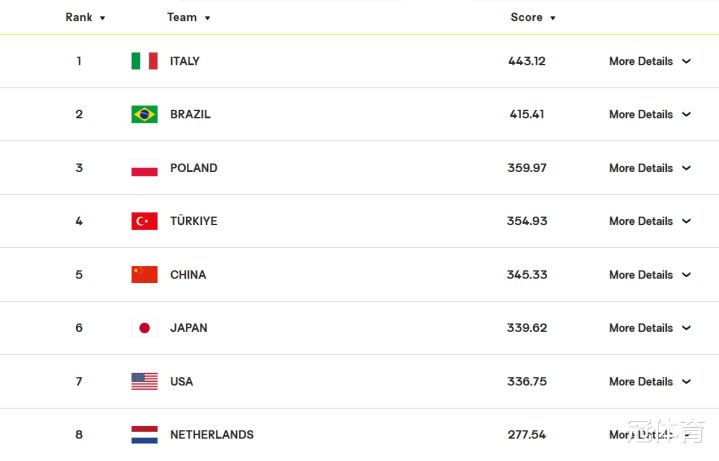The height and width of the screenshot is (461, 719).
Task: Sort by Score column header
Action: [x=533, y=17]
